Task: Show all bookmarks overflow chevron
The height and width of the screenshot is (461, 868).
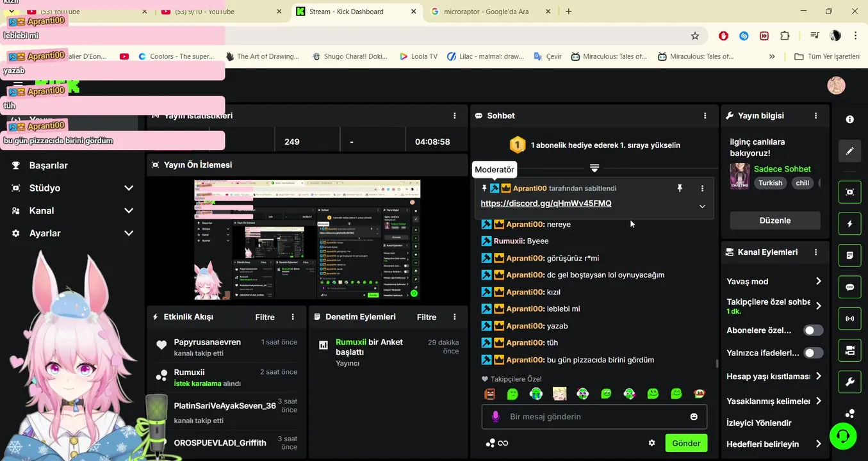Action: 772,56
